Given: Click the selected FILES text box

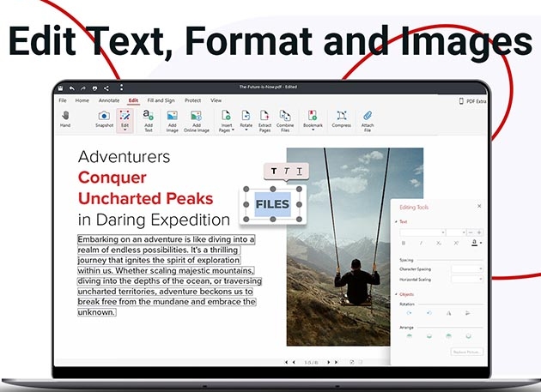Looking at the screenshot, I should pyautogui.click(x=273, y=204).
